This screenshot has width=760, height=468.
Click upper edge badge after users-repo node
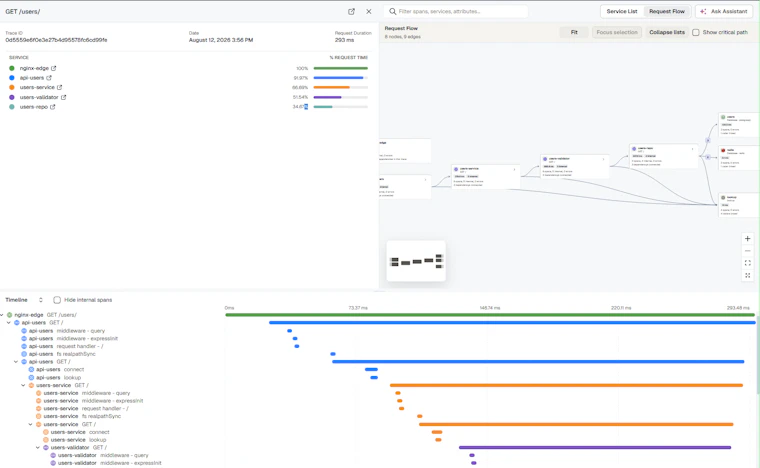pos(708,140)
